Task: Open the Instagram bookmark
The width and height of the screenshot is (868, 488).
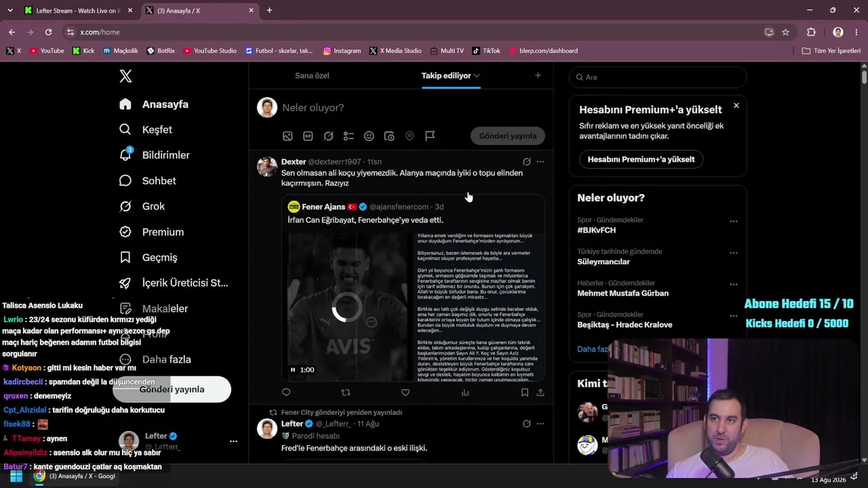Action: point(342,51)
